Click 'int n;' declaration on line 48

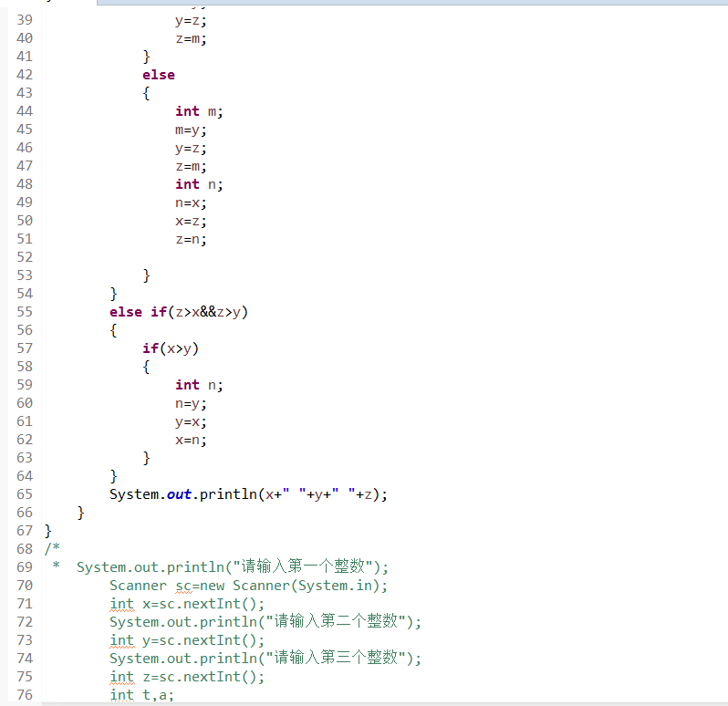(x=199, y=184)
